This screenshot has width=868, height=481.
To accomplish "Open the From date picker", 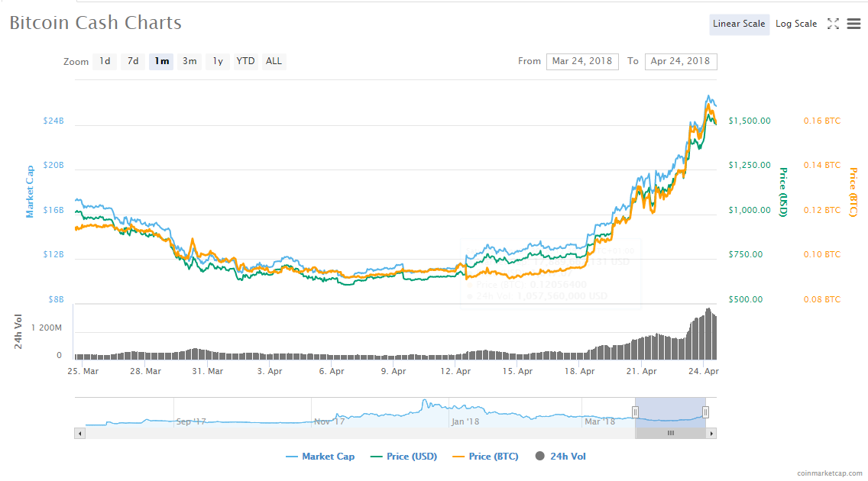I will click(x=582, y=61).
